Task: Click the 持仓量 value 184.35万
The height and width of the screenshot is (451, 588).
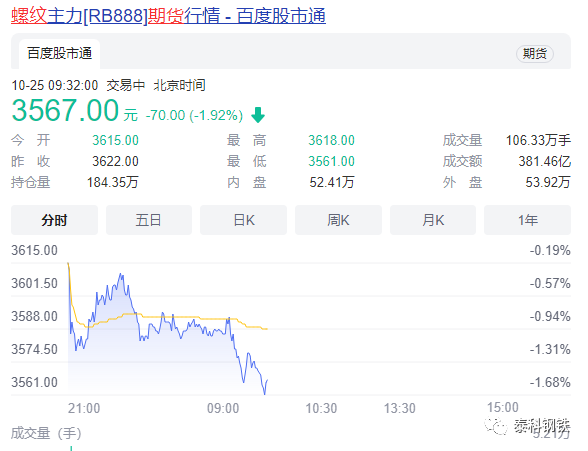Action: pos(113,183)
